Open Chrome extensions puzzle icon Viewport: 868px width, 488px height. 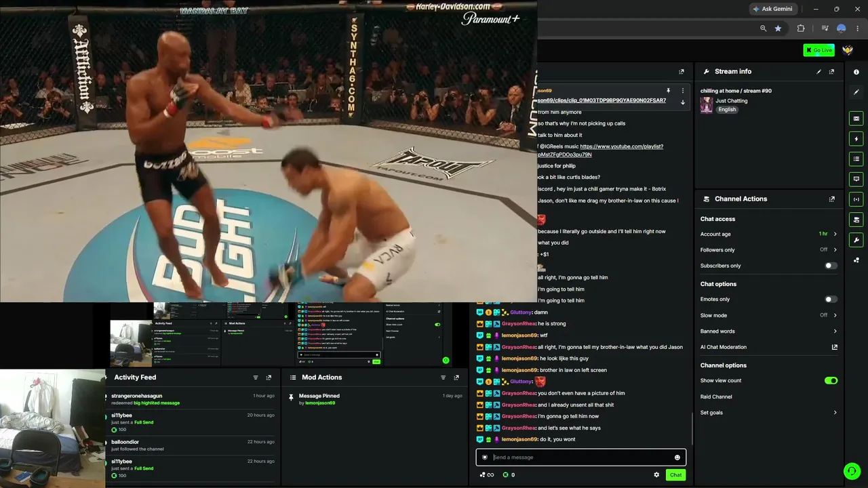[801, 28]
